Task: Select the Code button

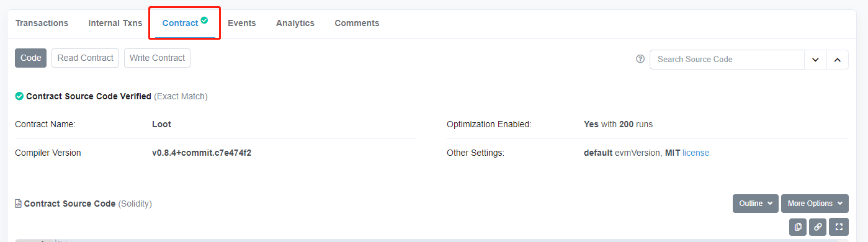Action: pyautogui.click(x=31, y=58)
